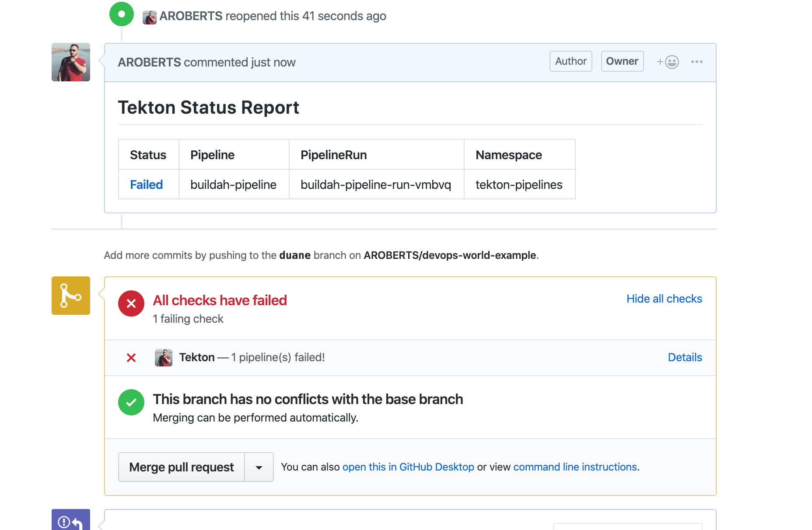
Task: Add a reaction with the smiley icon
Action: coord(668,62)
